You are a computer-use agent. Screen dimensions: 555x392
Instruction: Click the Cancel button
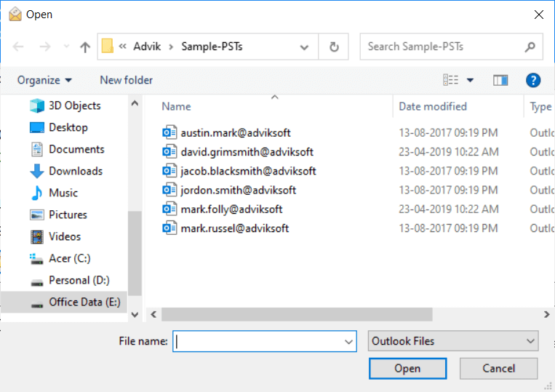click(498, 368)
